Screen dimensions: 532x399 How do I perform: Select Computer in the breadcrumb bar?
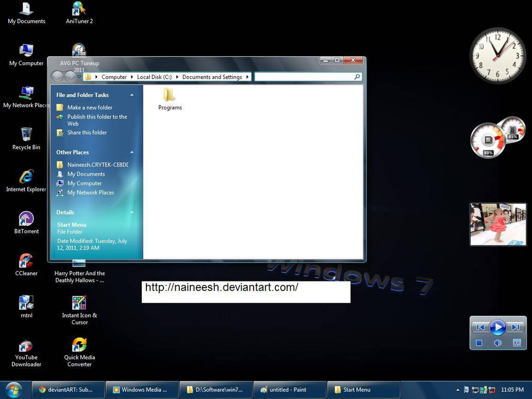(x=114, y=76)
